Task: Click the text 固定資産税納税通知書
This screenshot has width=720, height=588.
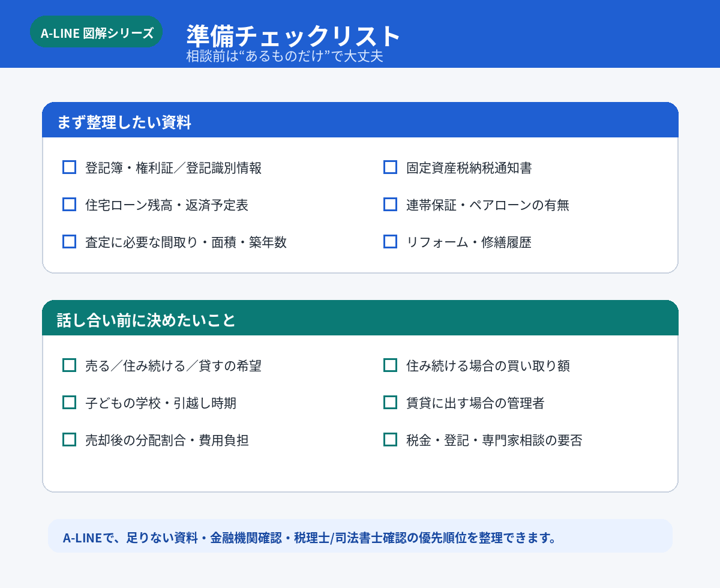Action: click(x=469, y=168)
